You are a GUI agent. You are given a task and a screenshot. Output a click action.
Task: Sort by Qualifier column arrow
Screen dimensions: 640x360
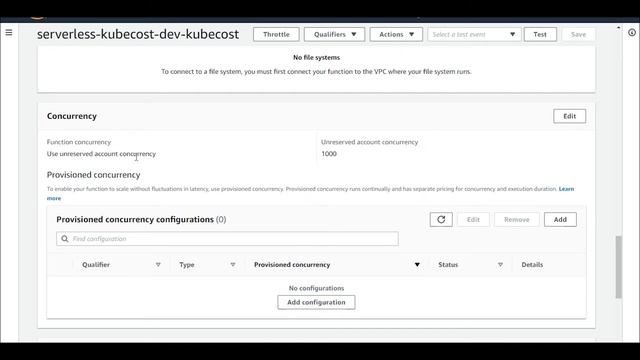point(158,264)
